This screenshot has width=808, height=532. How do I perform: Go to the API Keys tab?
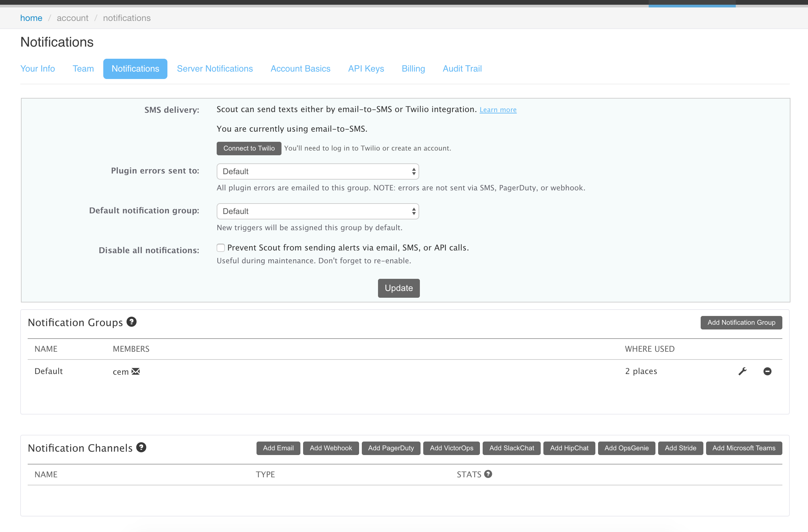point(366,69)
